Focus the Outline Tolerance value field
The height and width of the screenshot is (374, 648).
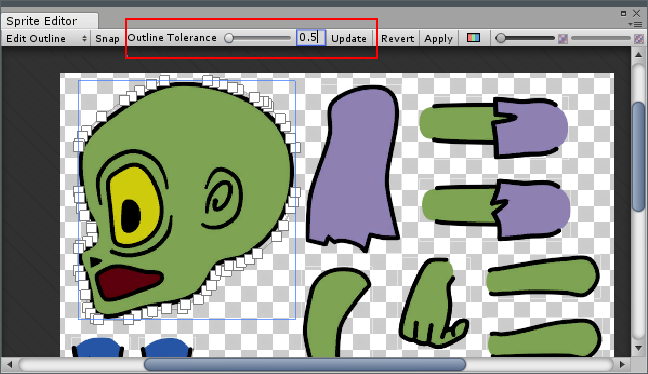tap(311, 38)
